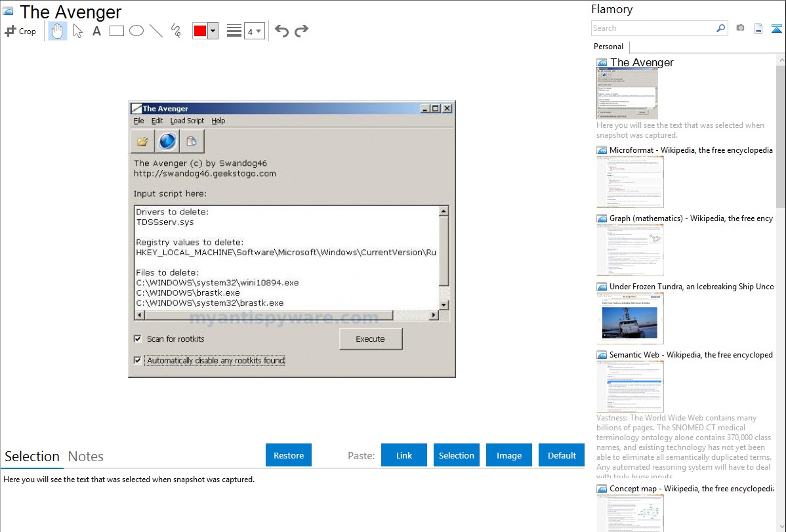Pick the rectangle drawing tool

click(x=117, y=31)
